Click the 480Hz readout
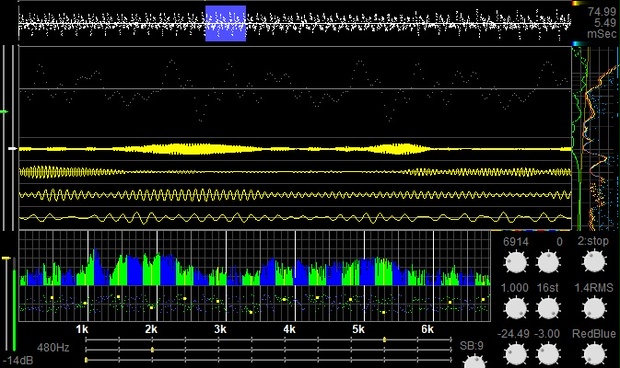Viewport: 620px width, 368px height. click(53, 348)
